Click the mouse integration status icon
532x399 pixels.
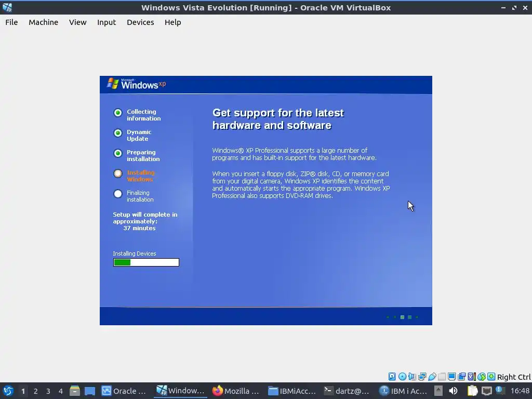point(482,376)
